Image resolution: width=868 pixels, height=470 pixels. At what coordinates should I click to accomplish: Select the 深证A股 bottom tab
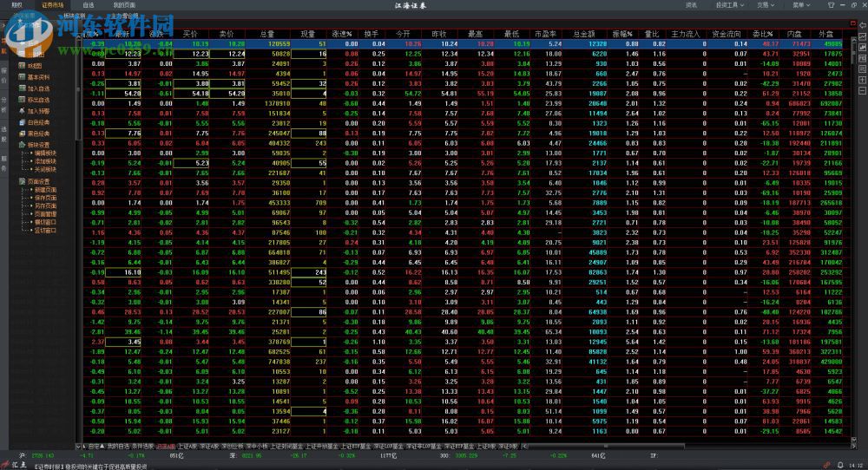[210, 447]
